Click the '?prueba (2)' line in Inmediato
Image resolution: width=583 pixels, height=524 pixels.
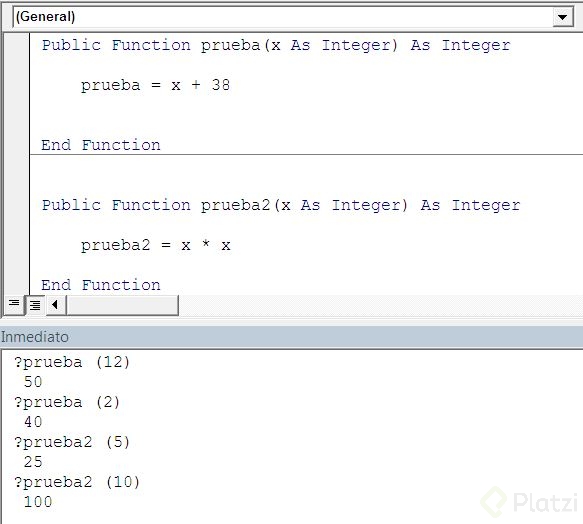coord(67,402)
